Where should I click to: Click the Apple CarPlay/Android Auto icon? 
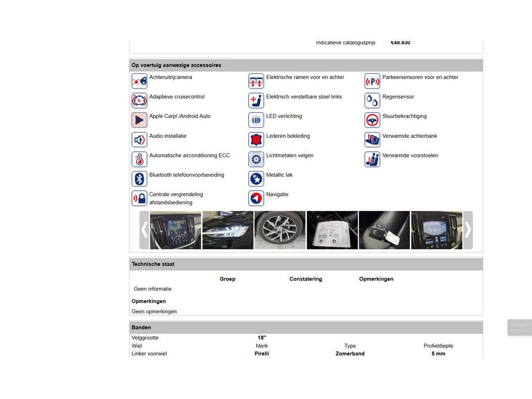tap(139, 120)
